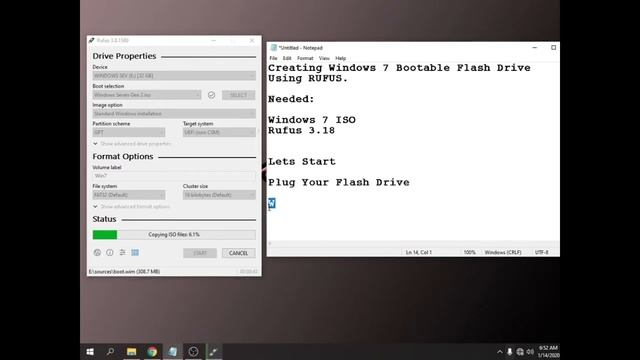Open the volume speaker tray icon
640x360 pixels.
pos(530,351)
